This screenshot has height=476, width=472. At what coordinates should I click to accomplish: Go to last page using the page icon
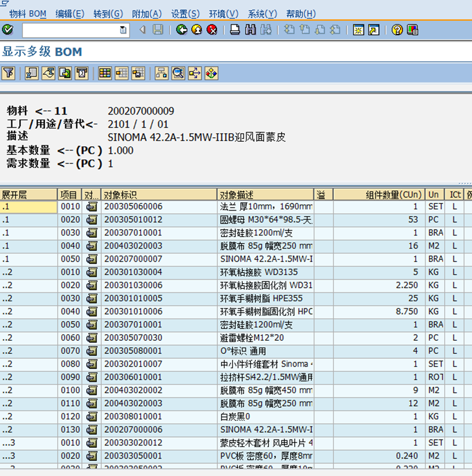335,30
